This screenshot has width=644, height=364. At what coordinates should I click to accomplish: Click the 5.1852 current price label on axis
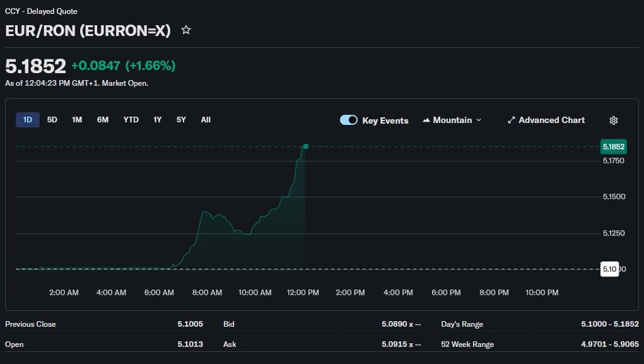click(613, 146)
